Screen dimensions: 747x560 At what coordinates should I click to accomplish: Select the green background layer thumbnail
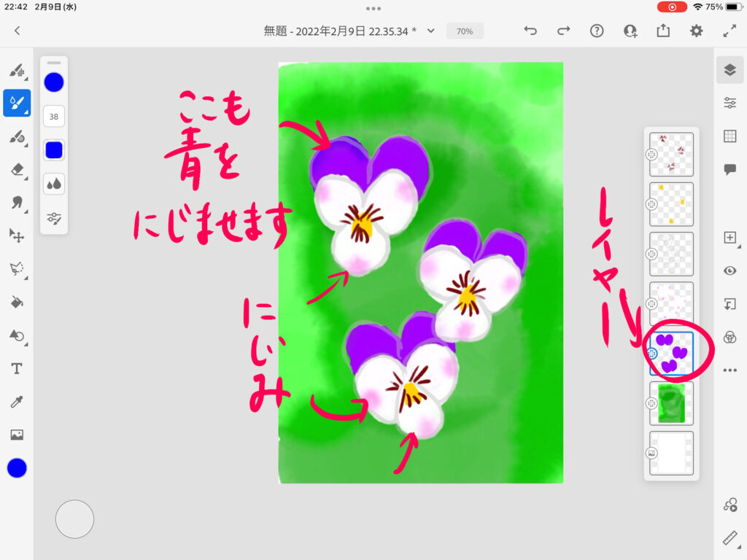(x=671, y=403)
